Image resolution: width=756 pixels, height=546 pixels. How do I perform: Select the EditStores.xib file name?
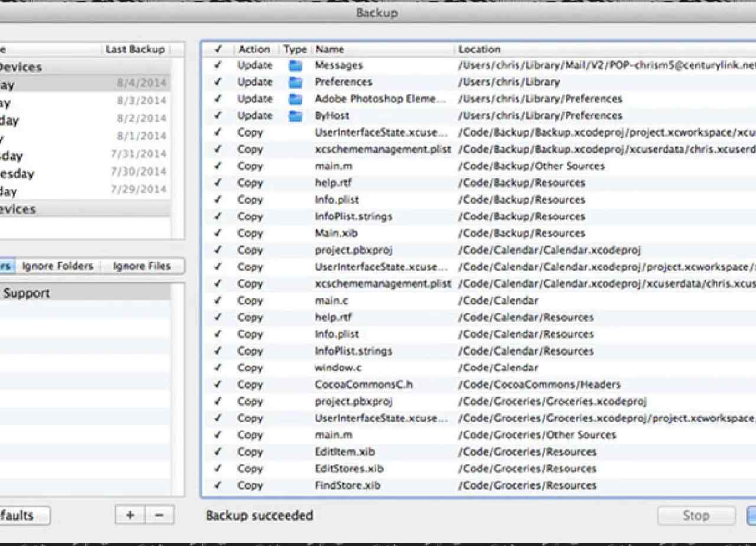[x=349, y=469]
